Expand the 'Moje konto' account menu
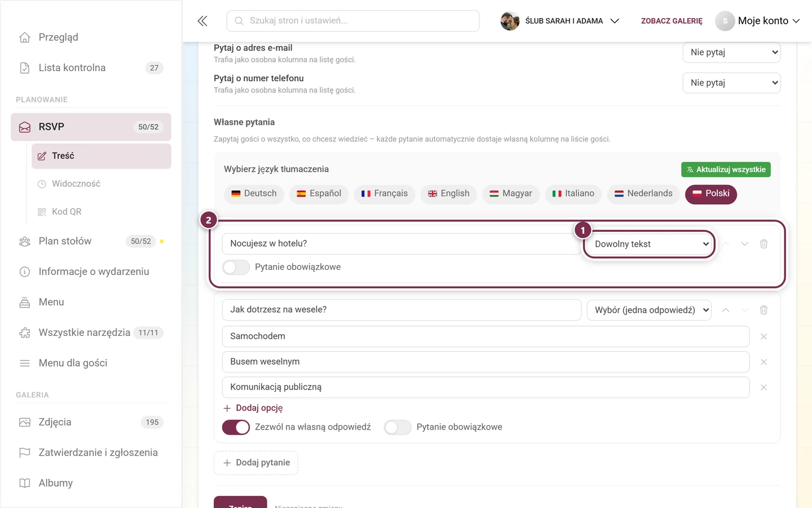The height and width of the screenshot is (508, 812). pyautogui.click(x=758, y=21)
